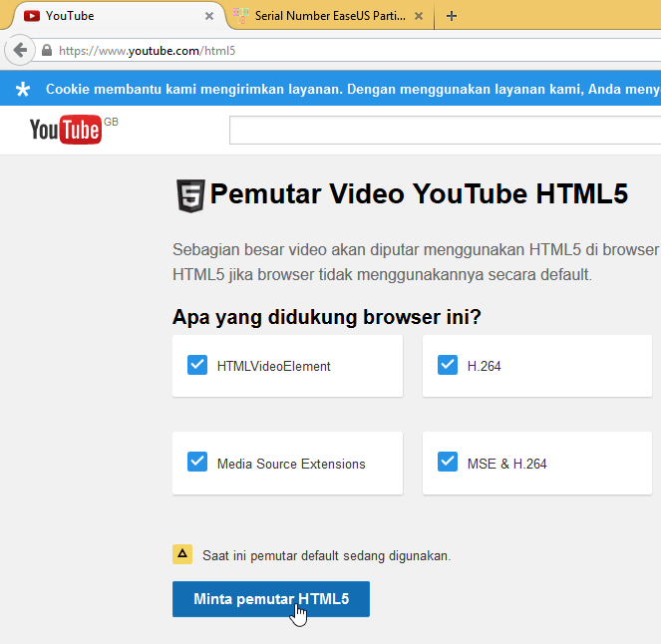Click the Media Source Extensions label
This screenshot has width=661, height=644.
[291, 464]
